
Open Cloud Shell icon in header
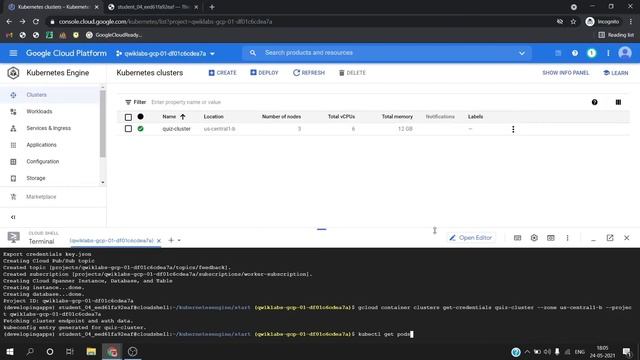[558, 53]
